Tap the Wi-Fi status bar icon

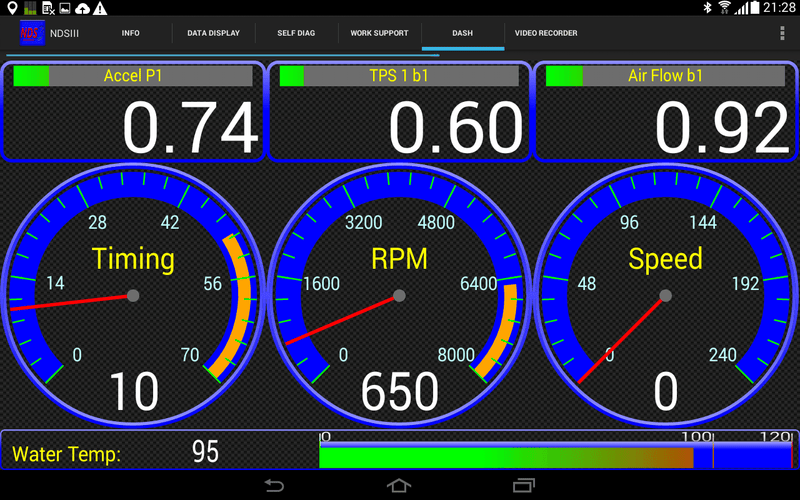pos(723,8)
